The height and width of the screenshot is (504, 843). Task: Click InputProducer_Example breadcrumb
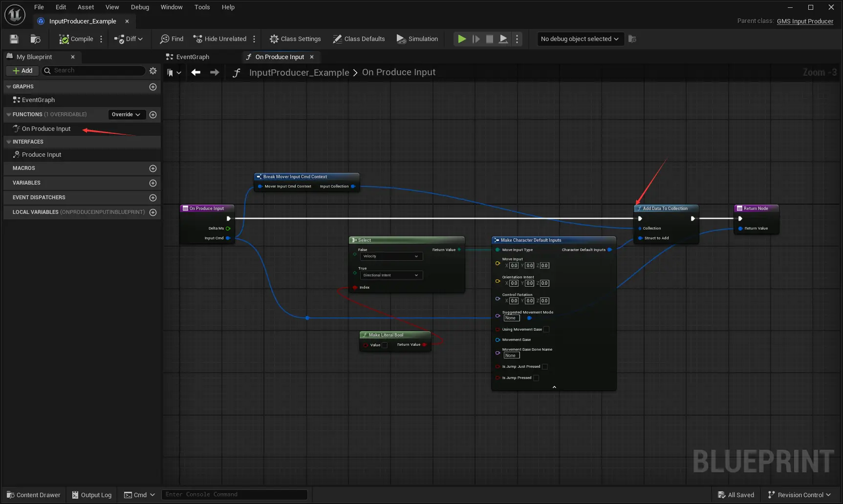click(299, 72)
